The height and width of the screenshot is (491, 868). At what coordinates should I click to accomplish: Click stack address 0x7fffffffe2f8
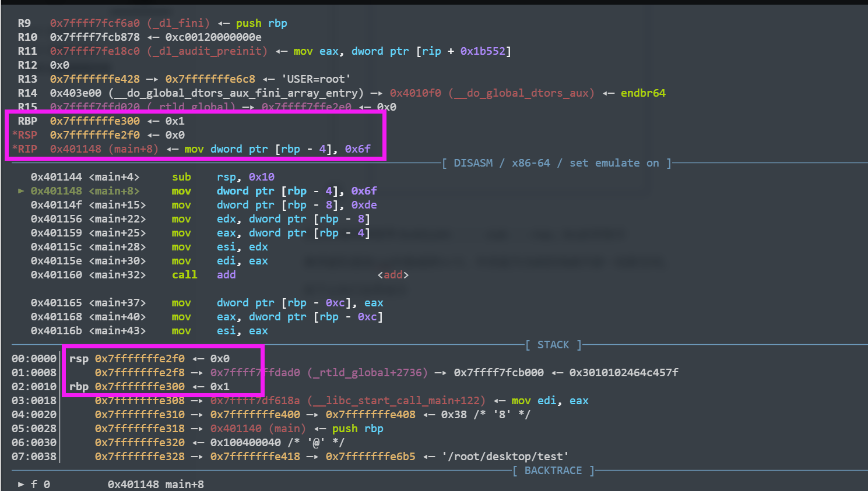click(x=140, y=373)
